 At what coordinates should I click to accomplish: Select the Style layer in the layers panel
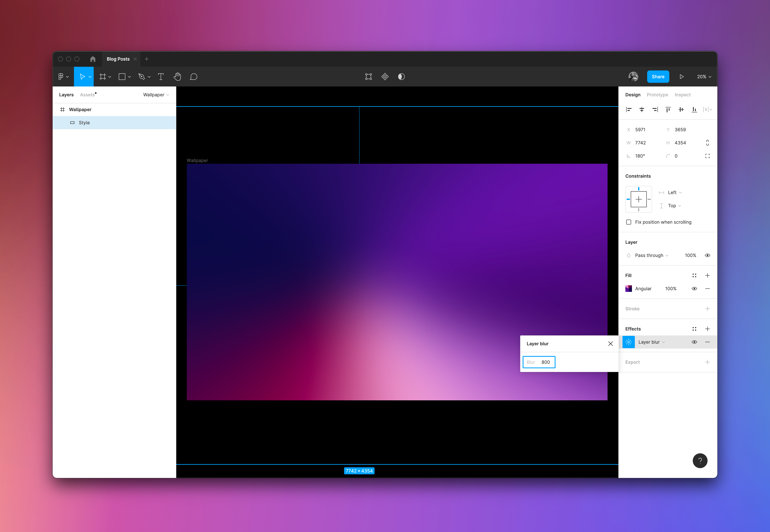[84, 122]
